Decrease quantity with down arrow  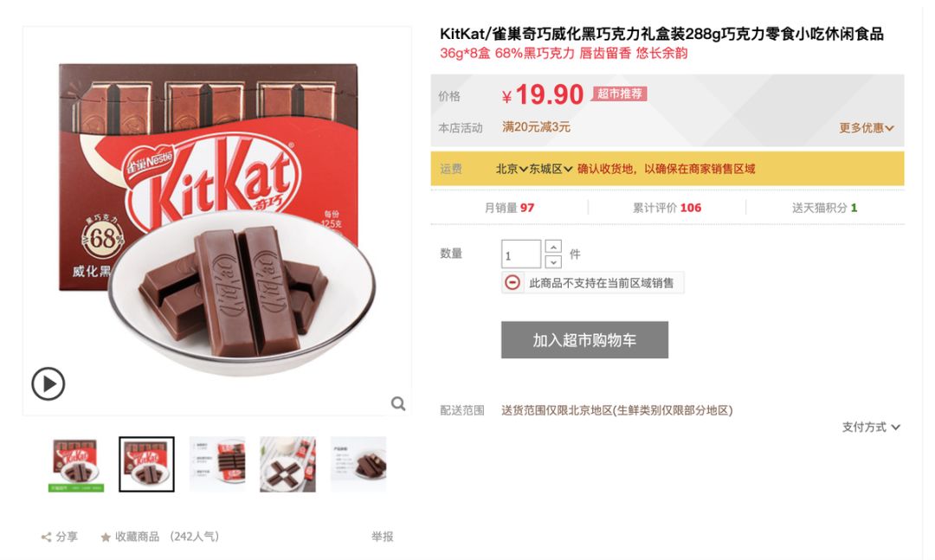pos(553,261)
